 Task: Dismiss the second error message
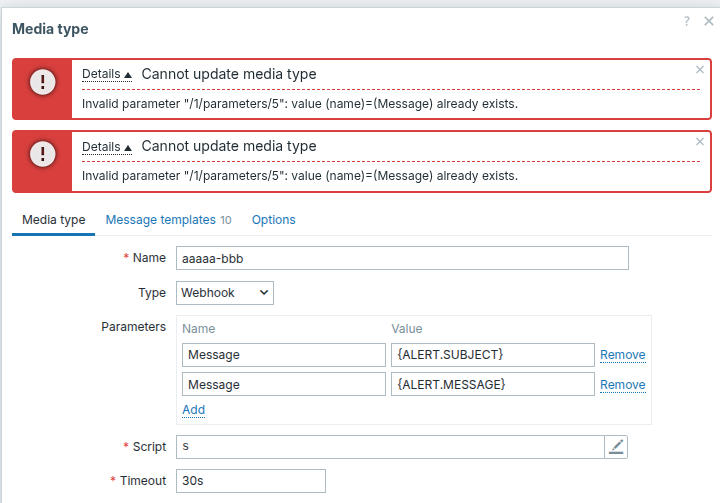pyautogui.click(x=699, y=142)
